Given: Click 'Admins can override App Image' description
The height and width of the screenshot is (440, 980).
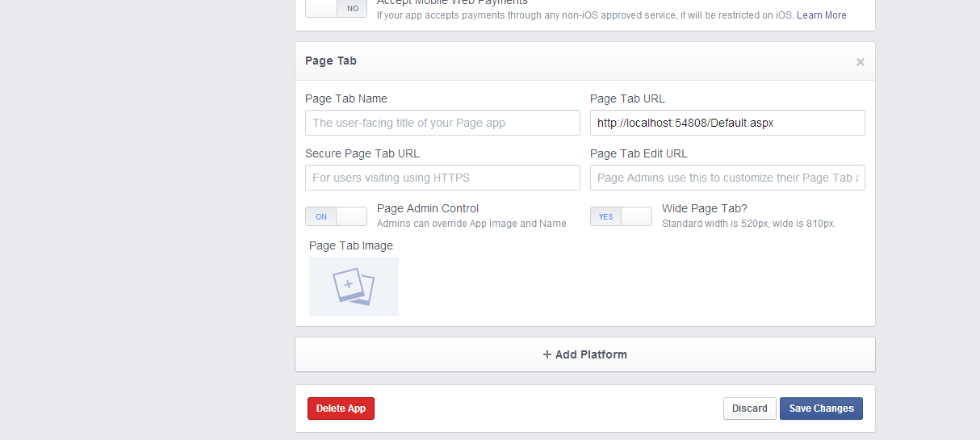Looking at the screenshot, I should click(471, 224).
